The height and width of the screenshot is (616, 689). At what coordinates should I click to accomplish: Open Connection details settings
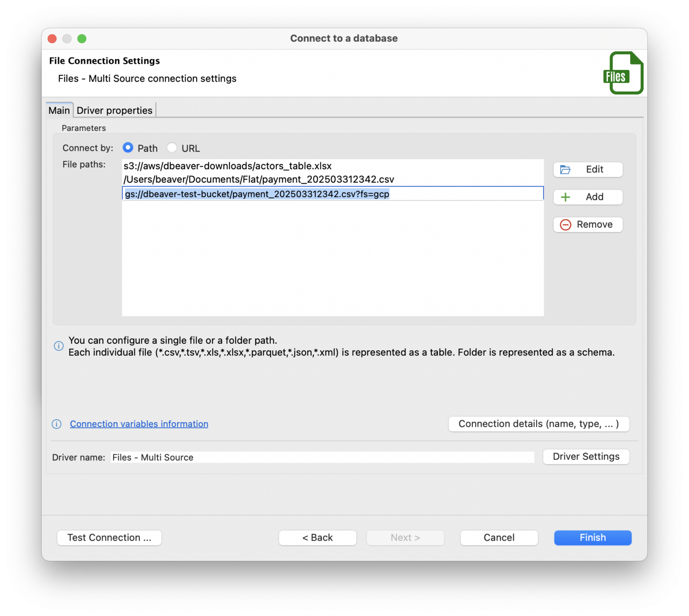pyautogui.click(x=538, y=424)
